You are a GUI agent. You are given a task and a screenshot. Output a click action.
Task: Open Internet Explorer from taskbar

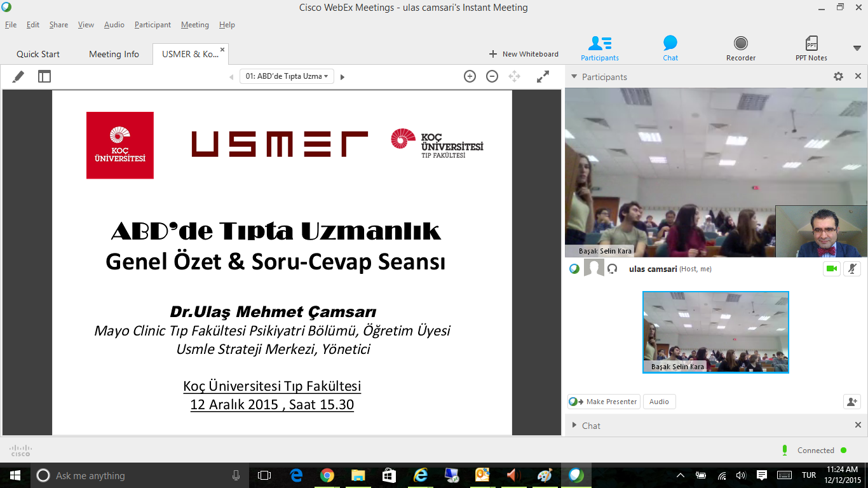click(420, 475)
